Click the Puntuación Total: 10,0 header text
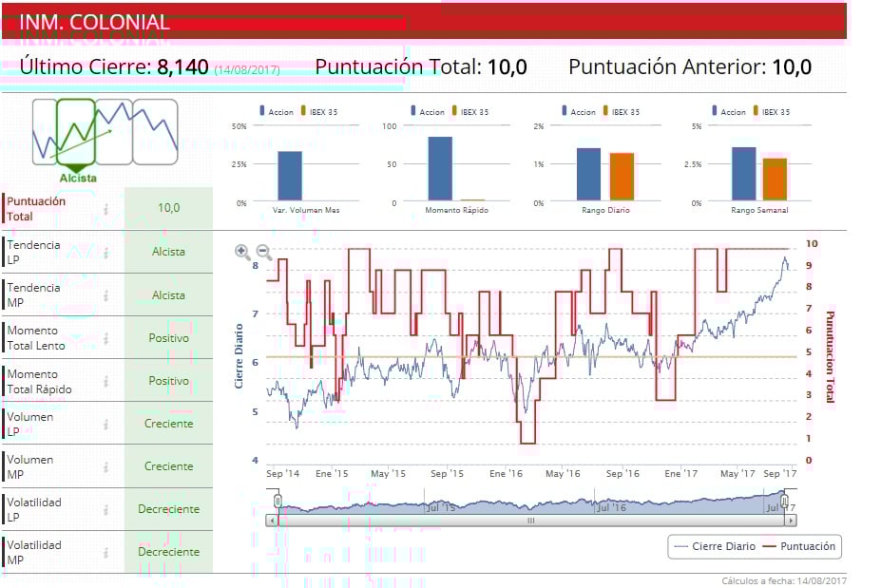Screen dimensions: 881x588 (421, 67)
